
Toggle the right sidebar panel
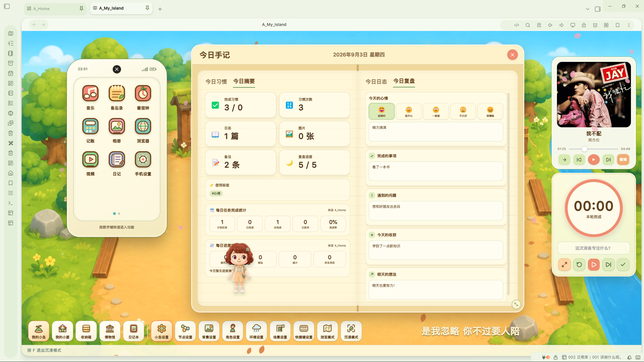pyautogui.click(x=598, y=9)
